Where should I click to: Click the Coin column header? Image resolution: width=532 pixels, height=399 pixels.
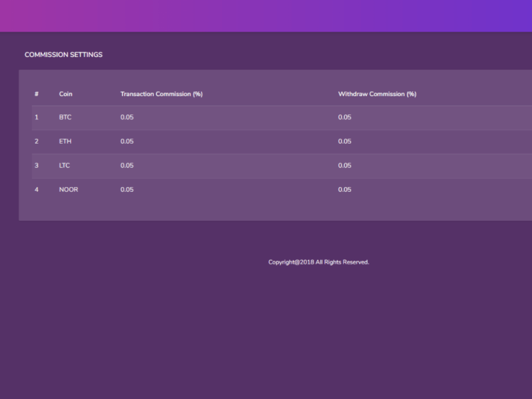pyautogui.click(x=65, y=94)
